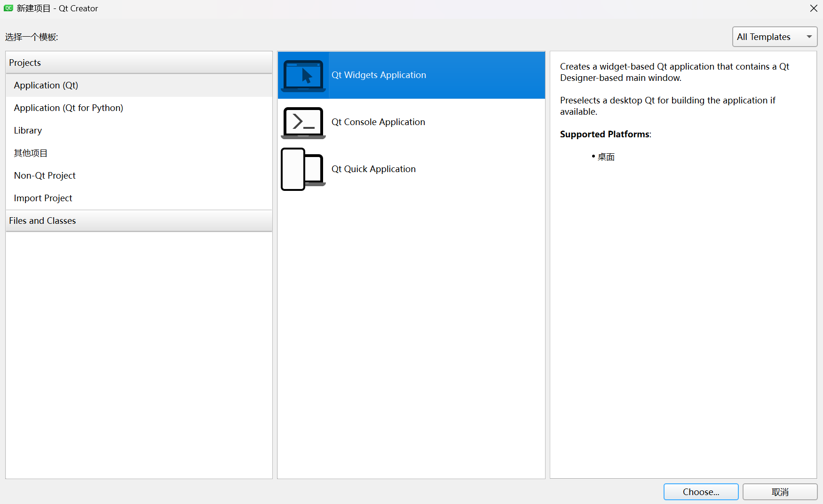This screenshot has width=823, height=504.
Task: Click the Supported Platforms heading text
Action: [x=605, y=134]
